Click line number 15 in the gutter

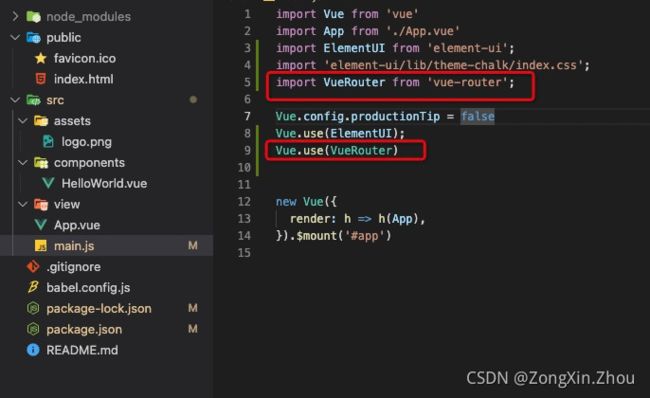point(244,252)
